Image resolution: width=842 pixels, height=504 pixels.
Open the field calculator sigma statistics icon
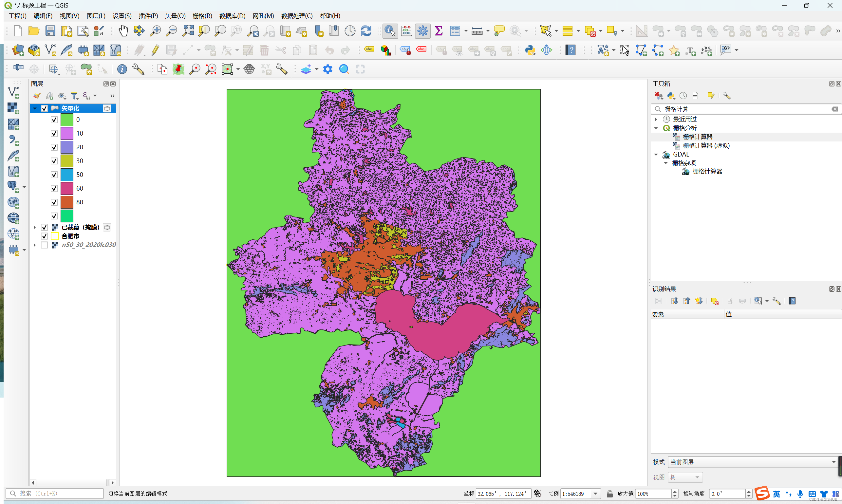pos(439,31)
